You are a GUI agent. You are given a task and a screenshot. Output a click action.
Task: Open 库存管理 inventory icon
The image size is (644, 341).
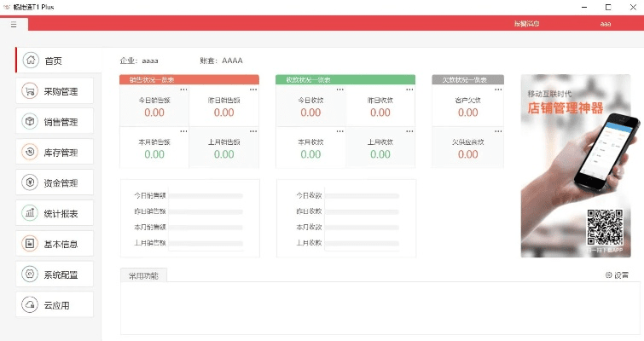pyautogui.click(x=31, y=153)
